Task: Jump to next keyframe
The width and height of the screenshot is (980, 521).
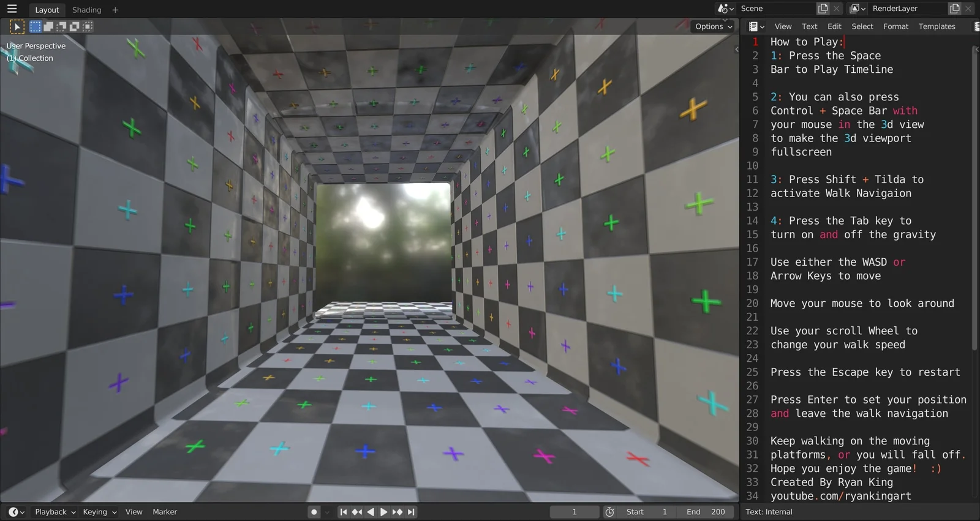Action: click(x=398, y=512)
